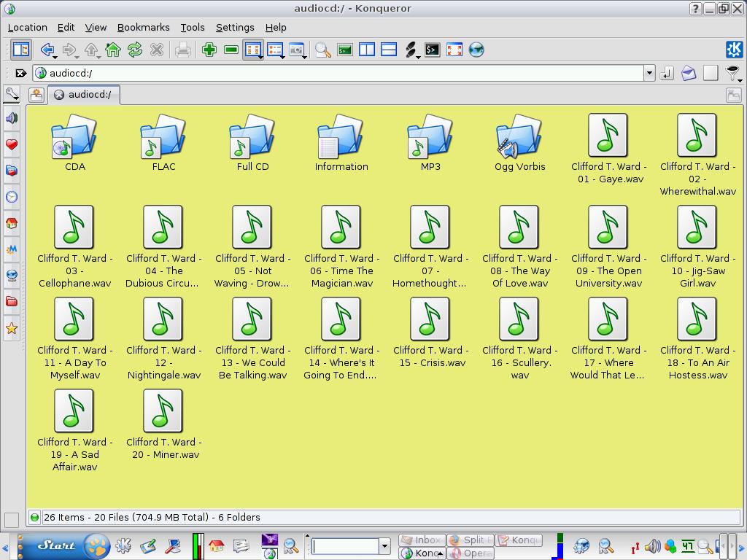Decrease icon size with green minus

231,50
